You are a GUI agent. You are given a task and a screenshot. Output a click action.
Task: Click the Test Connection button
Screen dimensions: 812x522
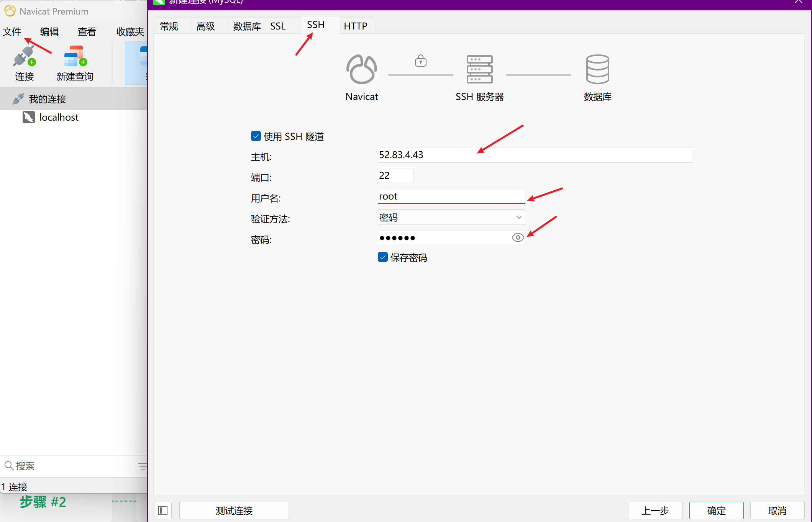click(234, 511)
